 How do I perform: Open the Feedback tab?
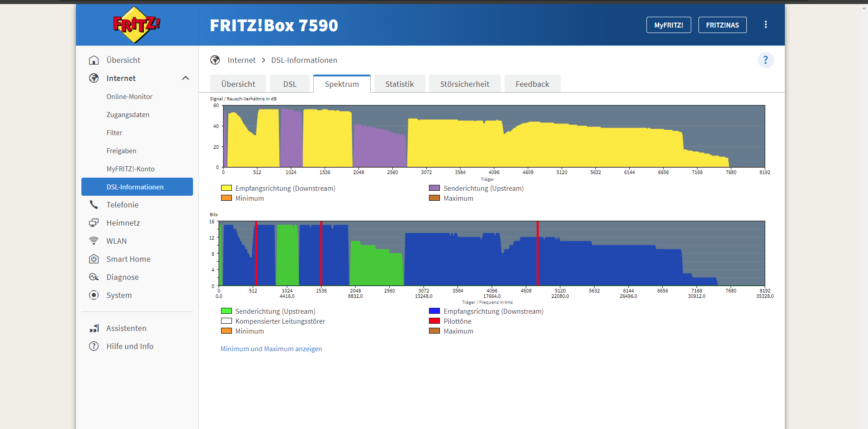click(533, 84)
